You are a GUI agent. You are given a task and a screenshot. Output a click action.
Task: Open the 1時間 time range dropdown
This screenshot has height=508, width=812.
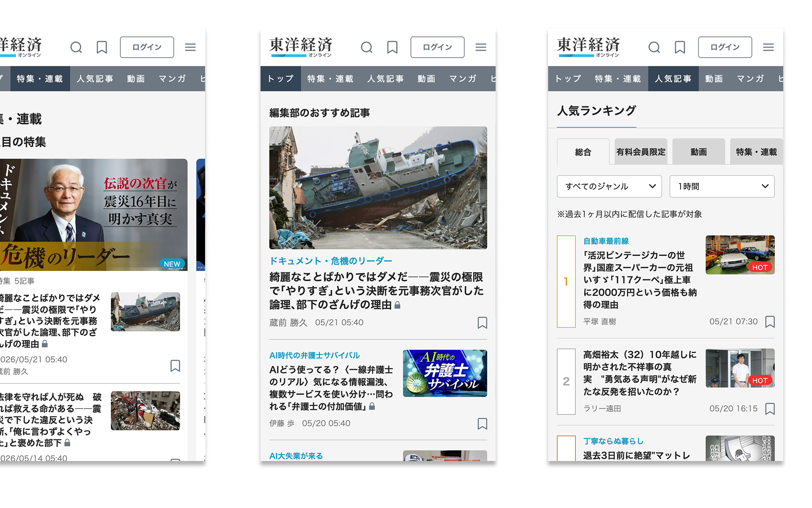(722, 186)
